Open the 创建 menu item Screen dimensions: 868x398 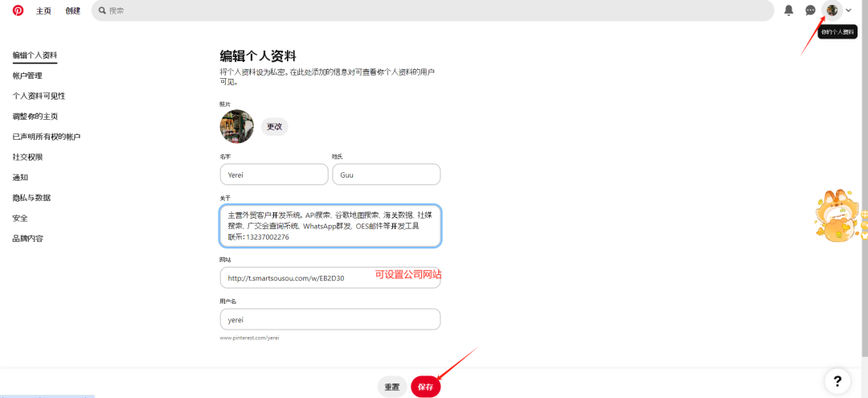[x=73, y=10]
